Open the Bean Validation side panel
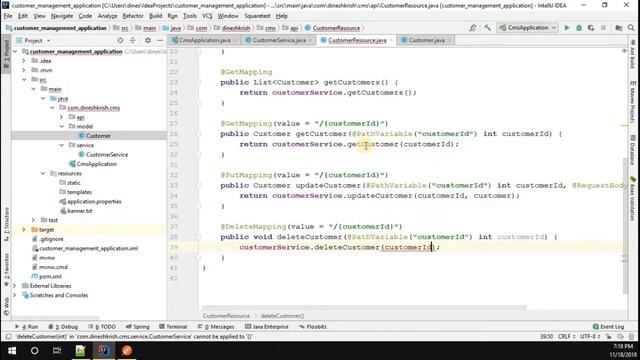 click(633, 198)
